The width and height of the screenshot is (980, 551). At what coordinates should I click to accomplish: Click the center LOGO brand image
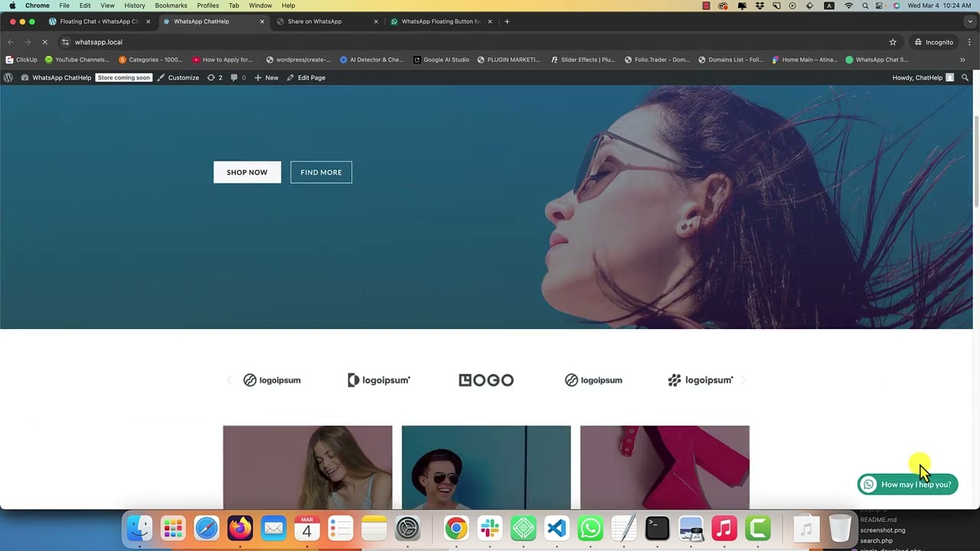(486, 380)
